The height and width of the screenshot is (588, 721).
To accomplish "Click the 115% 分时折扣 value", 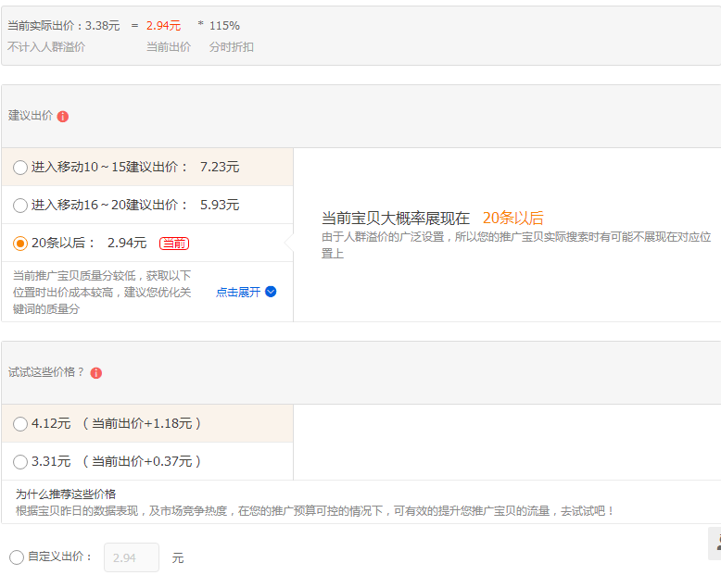I will 224,26.
